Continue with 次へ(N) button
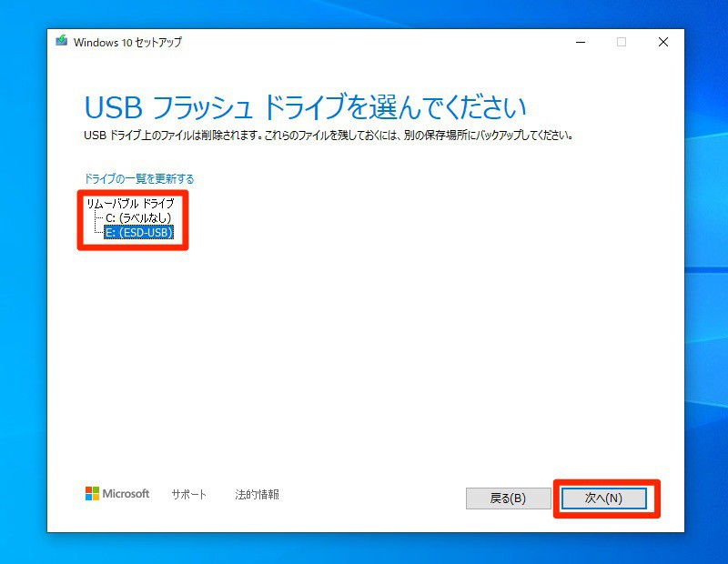Image resolution: width=728 pixels, height=564 pixels. [x=603, y=499]
